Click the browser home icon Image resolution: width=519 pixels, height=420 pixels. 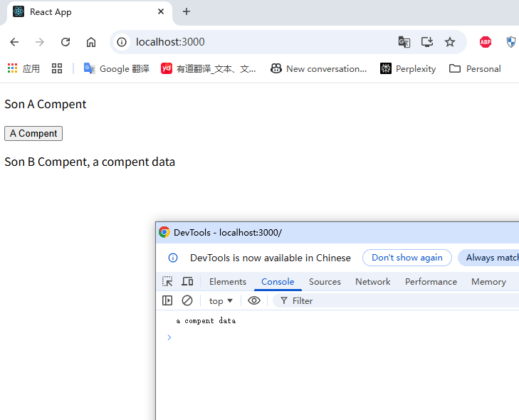point(91,42)
